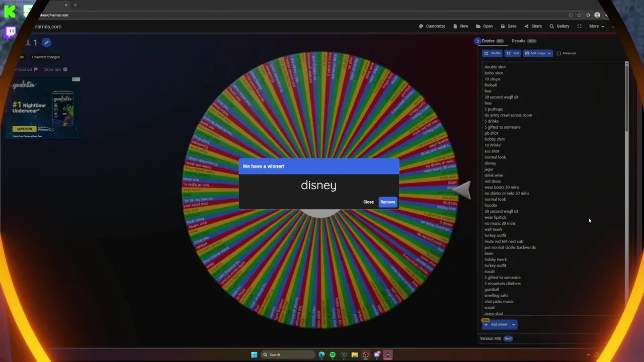Screen dimensions: 644x362
Task: Click the 'jager' entry line
Action: tap(489, 169)
